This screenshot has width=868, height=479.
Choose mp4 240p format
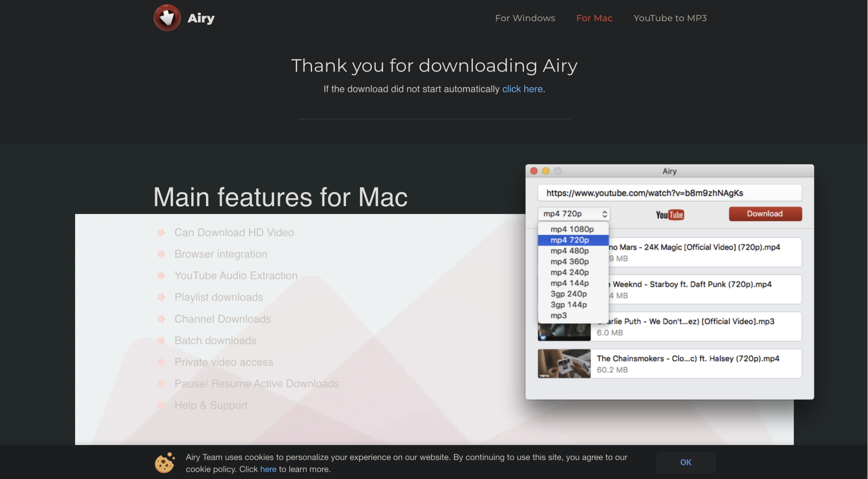(x=573, y=272)
